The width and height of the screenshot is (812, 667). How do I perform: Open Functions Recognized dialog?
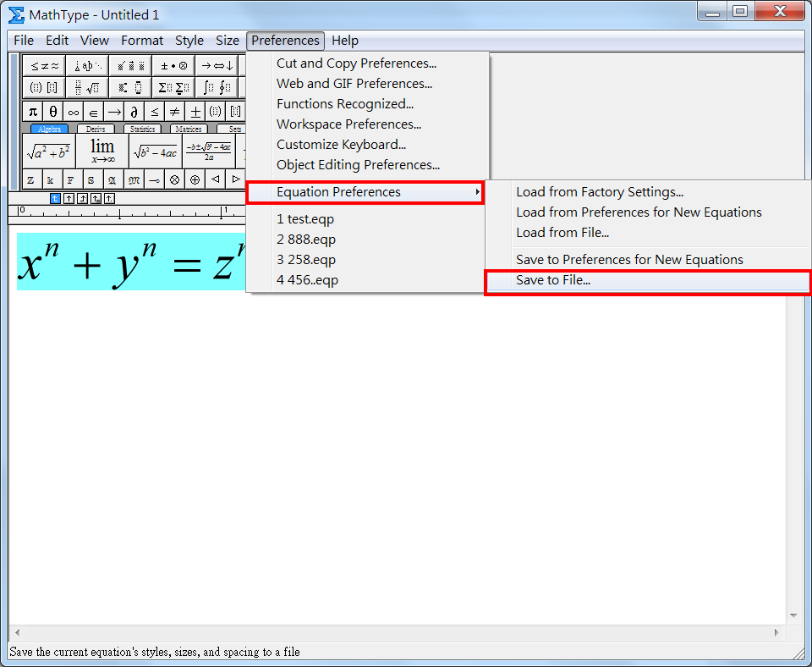[x=368, y=103]
